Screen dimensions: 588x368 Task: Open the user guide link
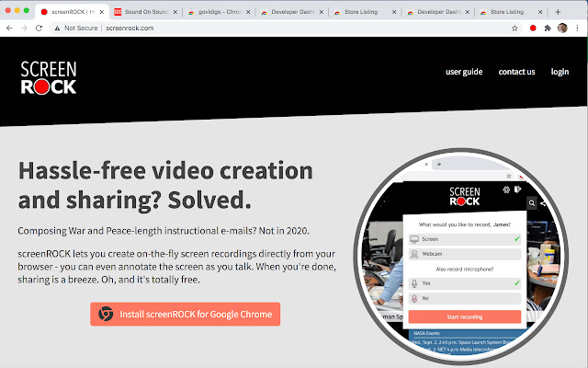click(464, 72)
